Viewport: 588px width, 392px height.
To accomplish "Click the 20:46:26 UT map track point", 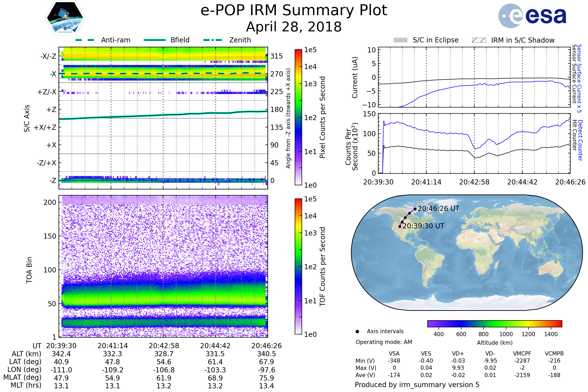I will 415,209.
